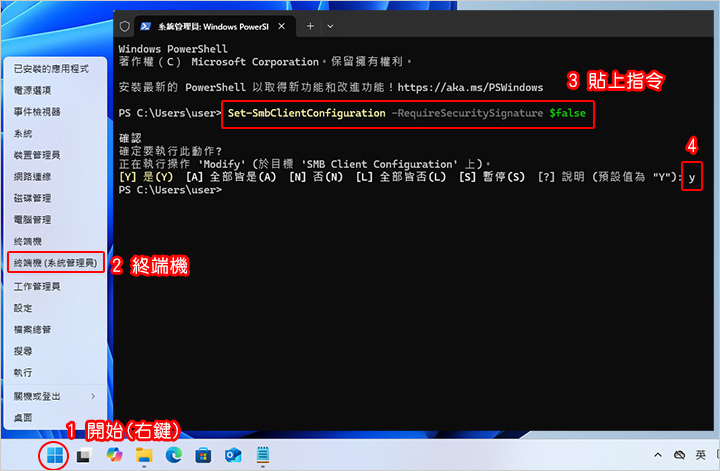Open the Windows Start button
The image size is (720, 471).
[55, 455]
